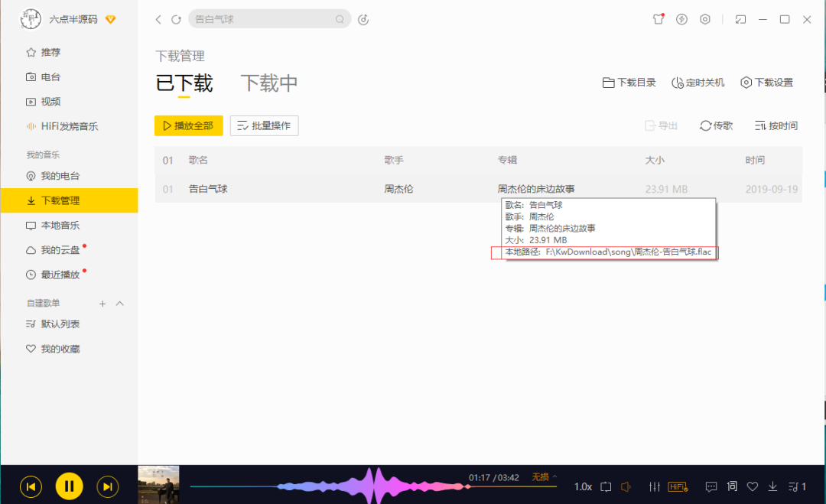The width and height of the screenshot is (826, 504).
Task: Click album 周杰伦的床边故事 in the row
Action: pyautogui.click(x=536, y=189)
